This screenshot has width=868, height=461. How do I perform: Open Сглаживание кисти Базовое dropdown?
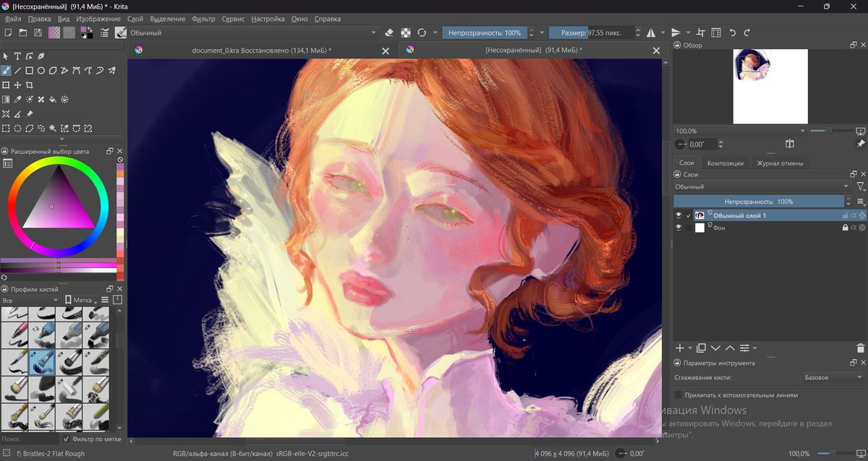pos(833,377)
